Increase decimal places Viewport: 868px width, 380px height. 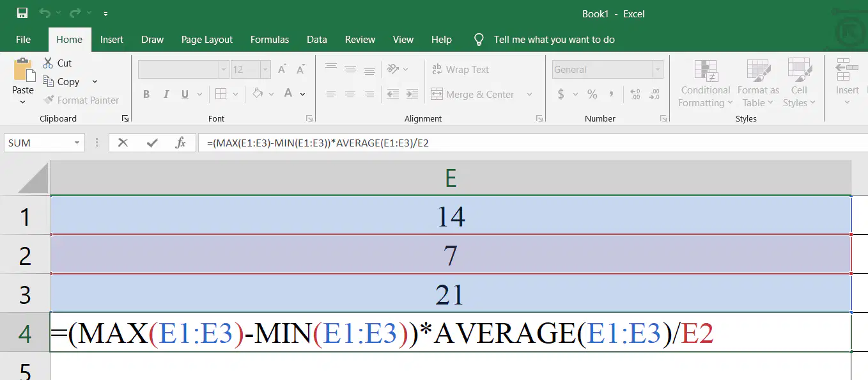click(635, 94)
